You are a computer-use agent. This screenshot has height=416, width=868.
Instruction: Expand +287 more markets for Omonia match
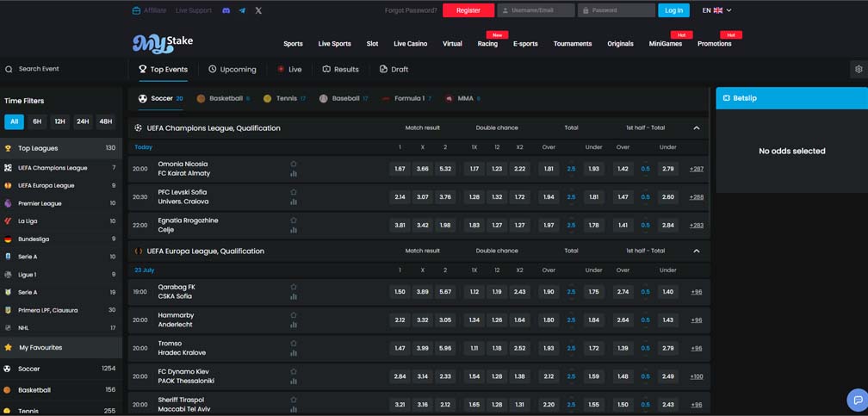(697, 169)
